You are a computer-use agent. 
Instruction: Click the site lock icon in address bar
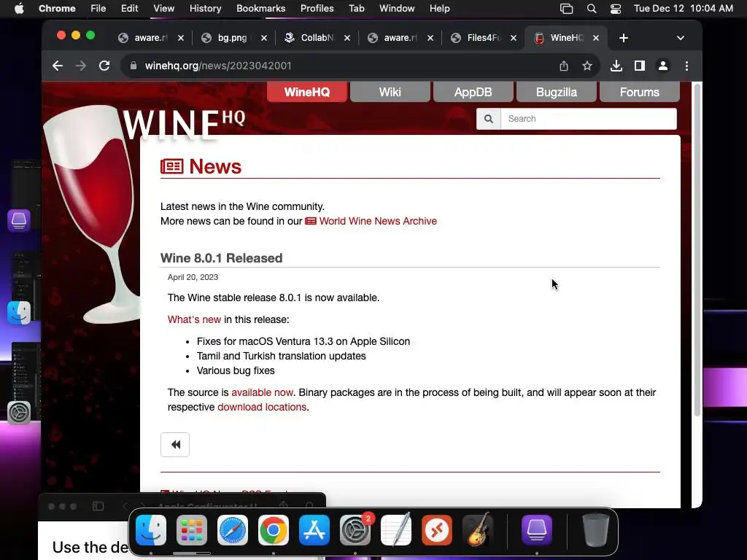tap(133, 66)
